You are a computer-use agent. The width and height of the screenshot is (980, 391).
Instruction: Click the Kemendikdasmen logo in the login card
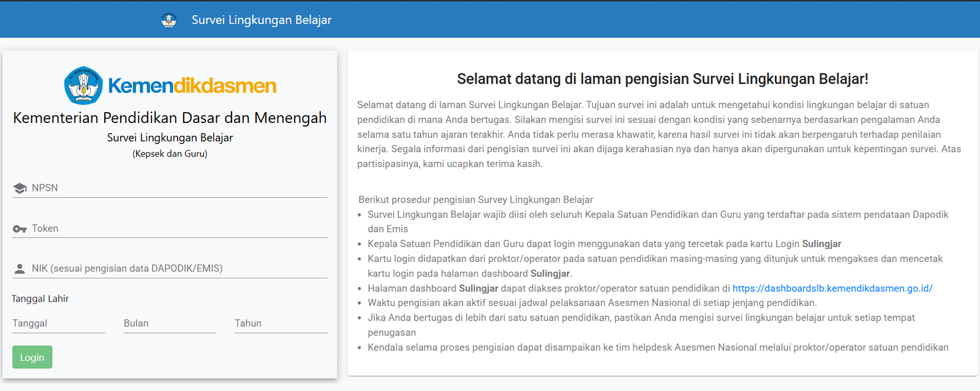170,86
